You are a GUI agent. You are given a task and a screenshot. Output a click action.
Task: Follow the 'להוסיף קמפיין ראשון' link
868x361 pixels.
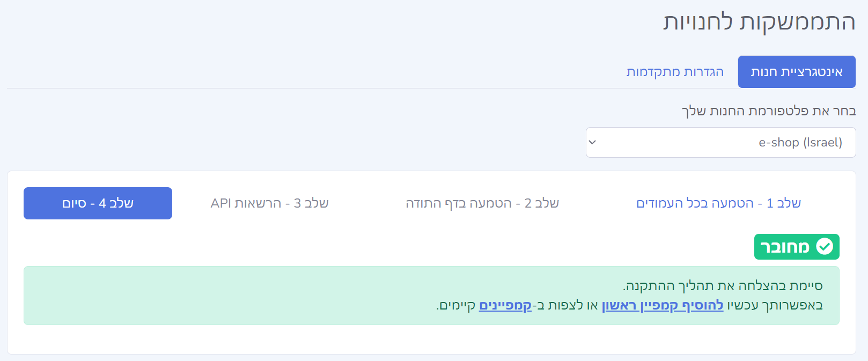tap(662, 305)
